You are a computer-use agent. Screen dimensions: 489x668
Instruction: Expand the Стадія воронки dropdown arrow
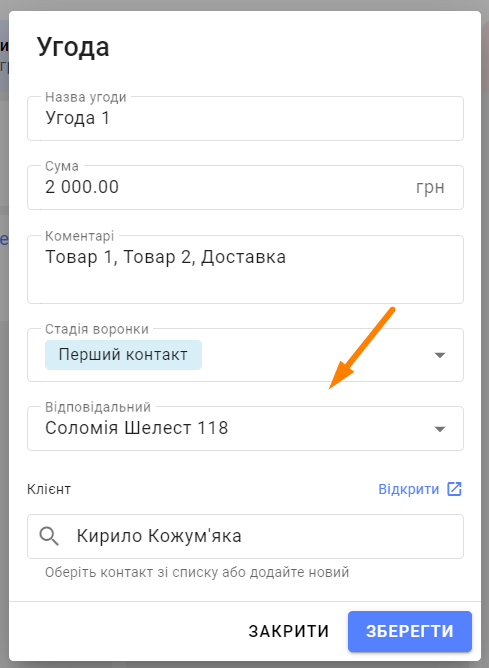(440, 355)
